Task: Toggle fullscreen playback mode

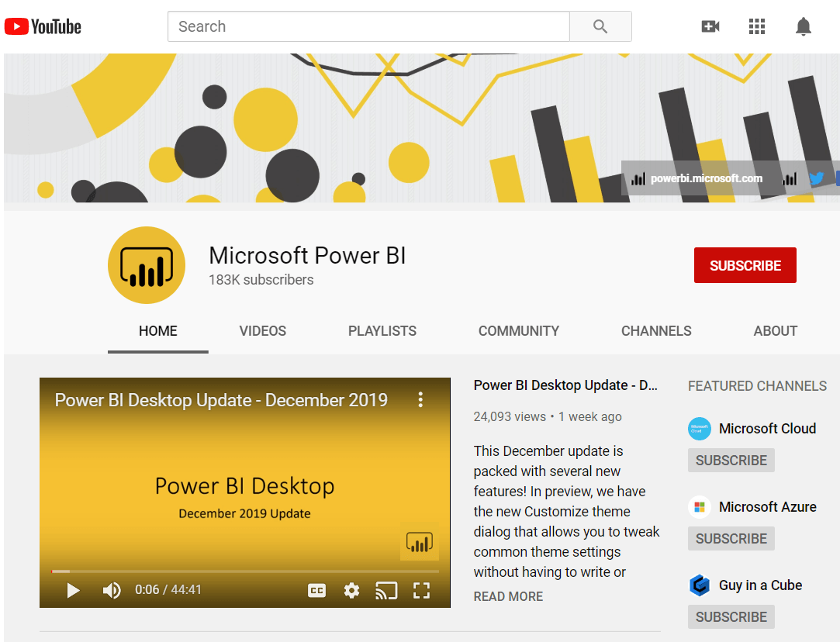Action: point(421,590)
